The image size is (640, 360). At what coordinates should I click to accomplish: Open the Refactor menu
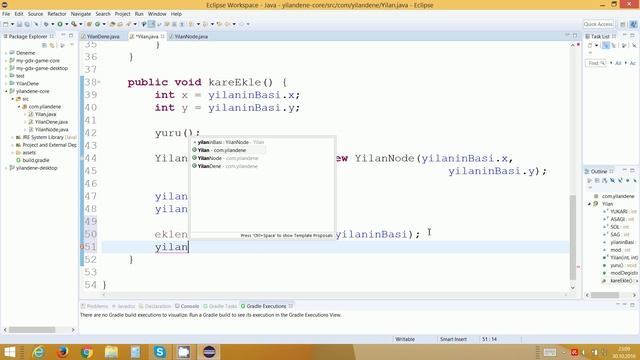tap(57, 14)
